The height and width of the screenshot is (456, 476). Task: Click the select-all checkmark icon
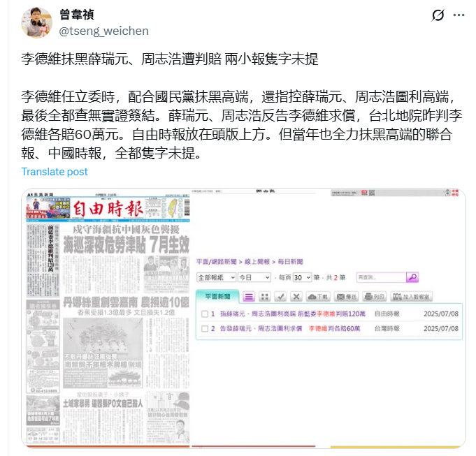[280, 297]
